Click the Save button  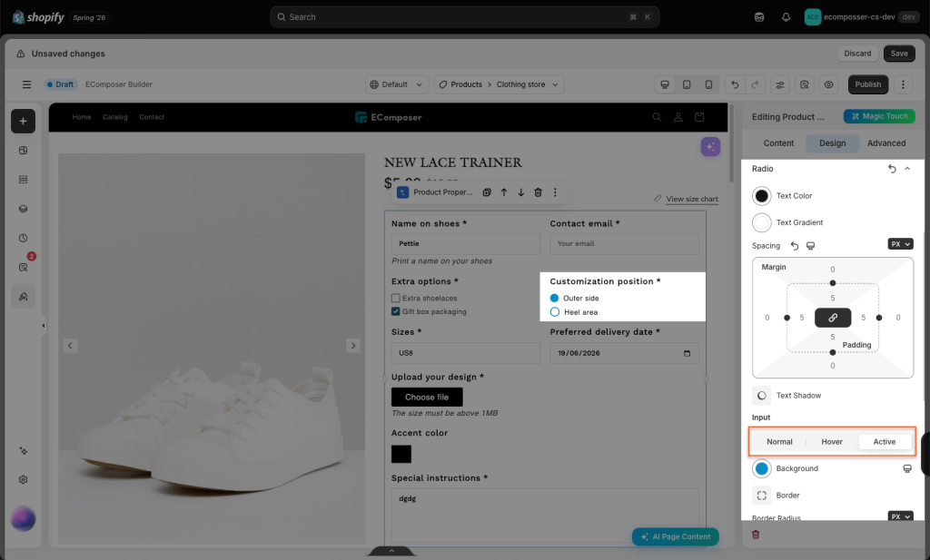[899, 54]
